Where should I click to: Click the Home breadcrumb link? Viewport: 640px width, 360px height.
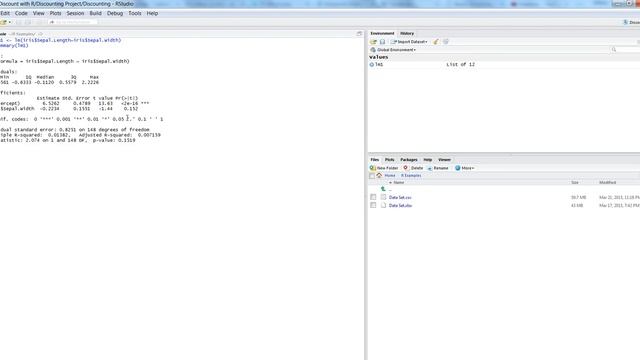(390, 176)
